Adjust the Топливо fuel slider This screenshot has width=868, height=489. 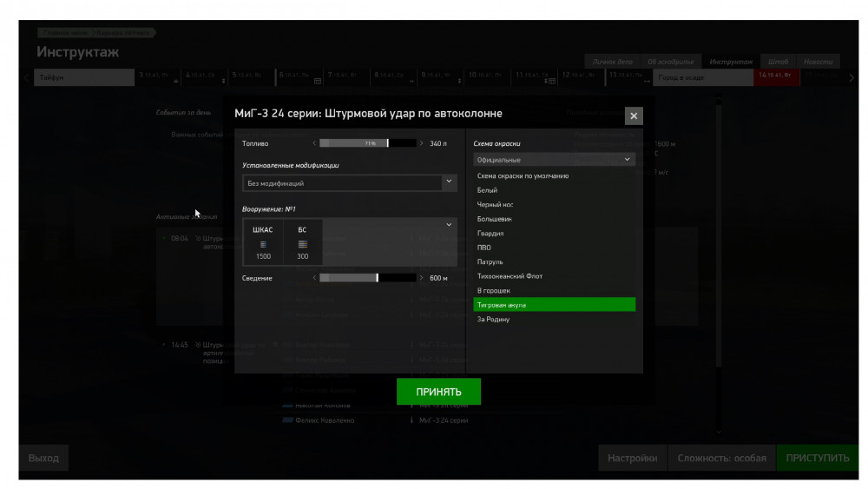(368, 143)
